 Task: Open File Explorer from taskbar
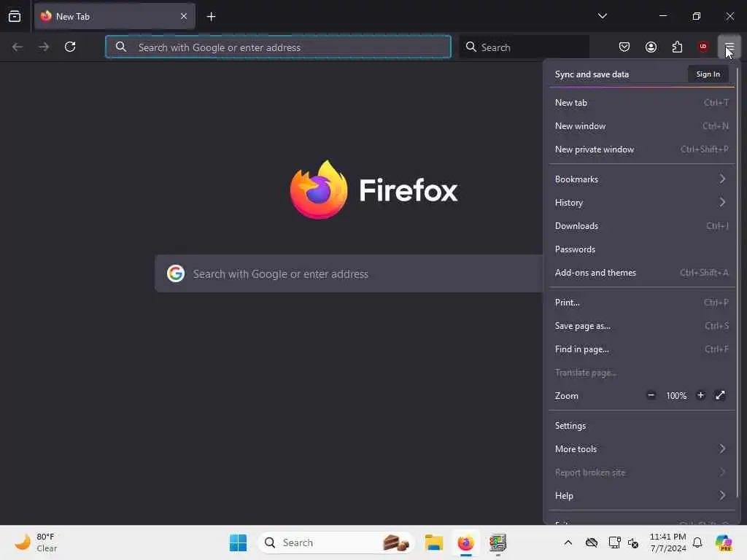click(434, 542)
